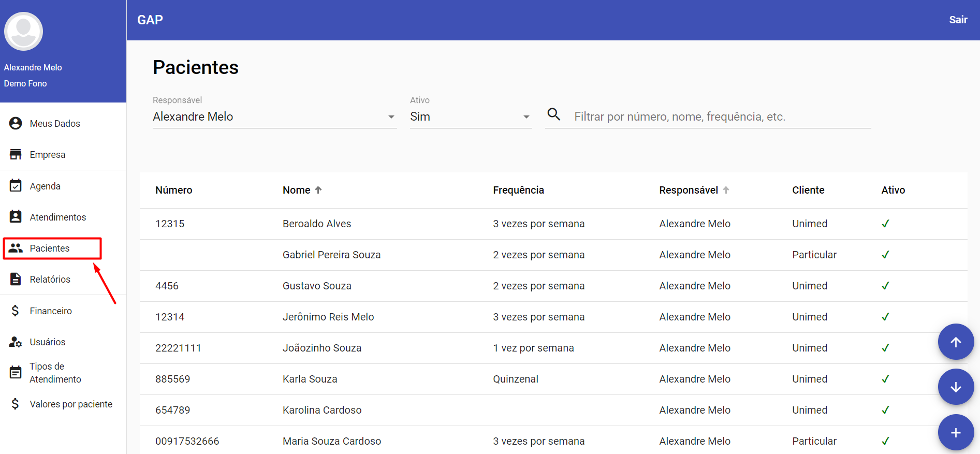Click the patient filter search field
This screenshot has height=454, width=980.
pos(721,116)
